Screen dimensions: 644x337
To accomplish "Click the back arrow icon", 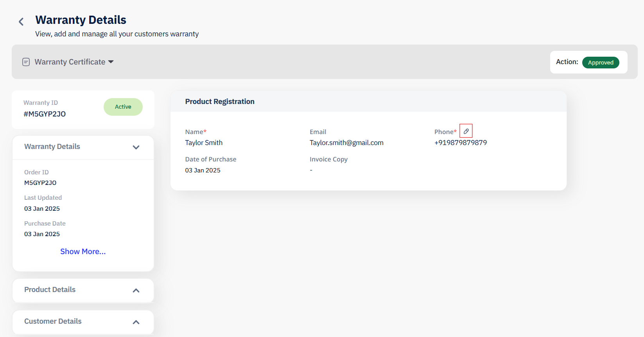I will pos(21,22).
